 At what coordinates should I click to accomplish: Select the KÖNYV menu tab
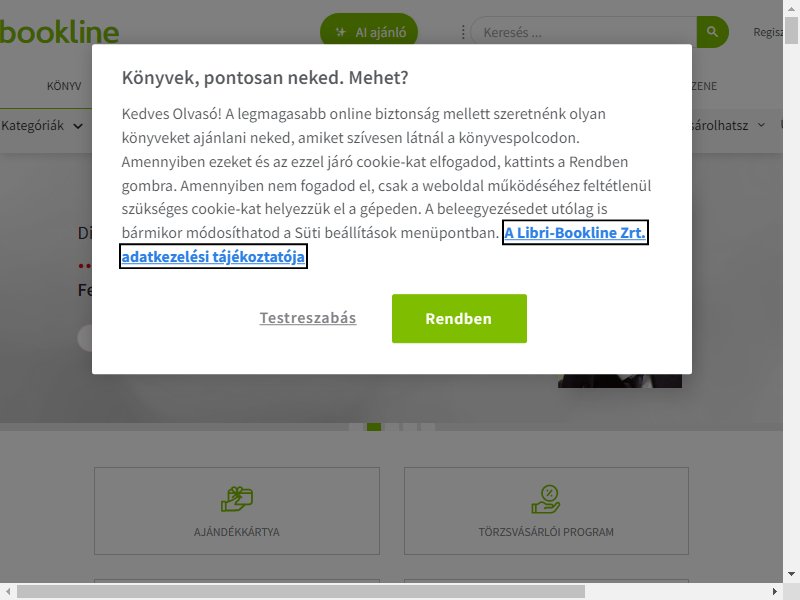click(x=64, y=86)
